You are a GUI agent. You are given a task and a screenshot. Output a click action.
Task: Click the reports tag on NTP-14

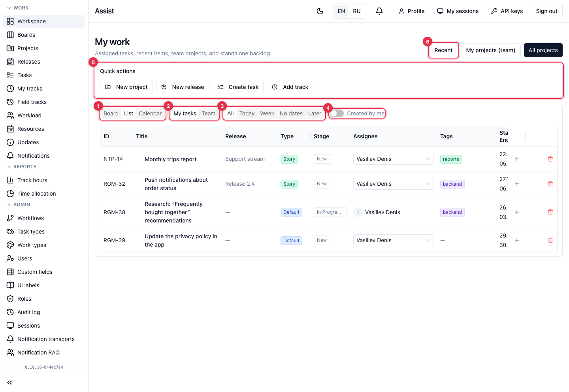(x=451, y=159)
